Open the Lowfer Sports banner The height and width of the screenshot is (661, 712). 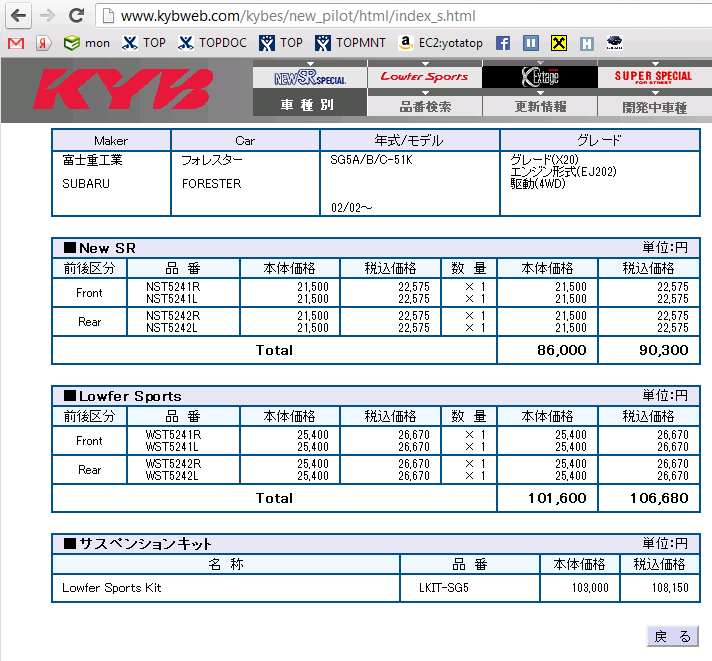[x=424, y=77]
